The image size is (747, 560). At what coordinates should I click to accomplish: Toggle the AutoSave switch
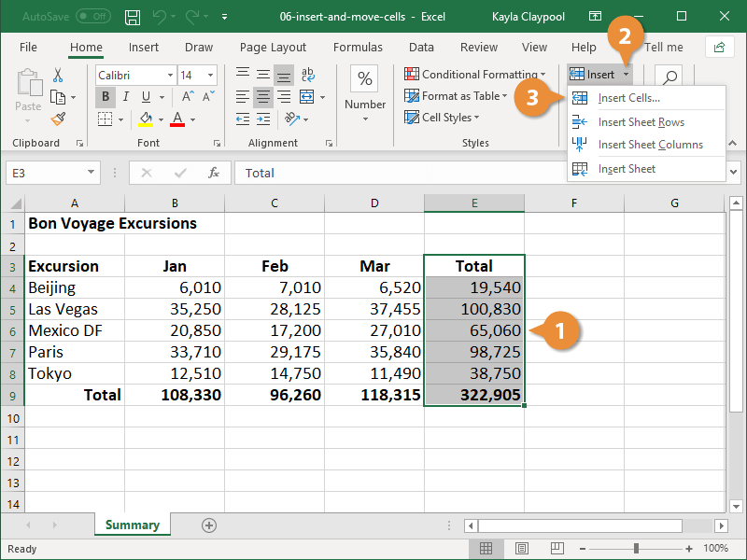[x=92, y=17]
